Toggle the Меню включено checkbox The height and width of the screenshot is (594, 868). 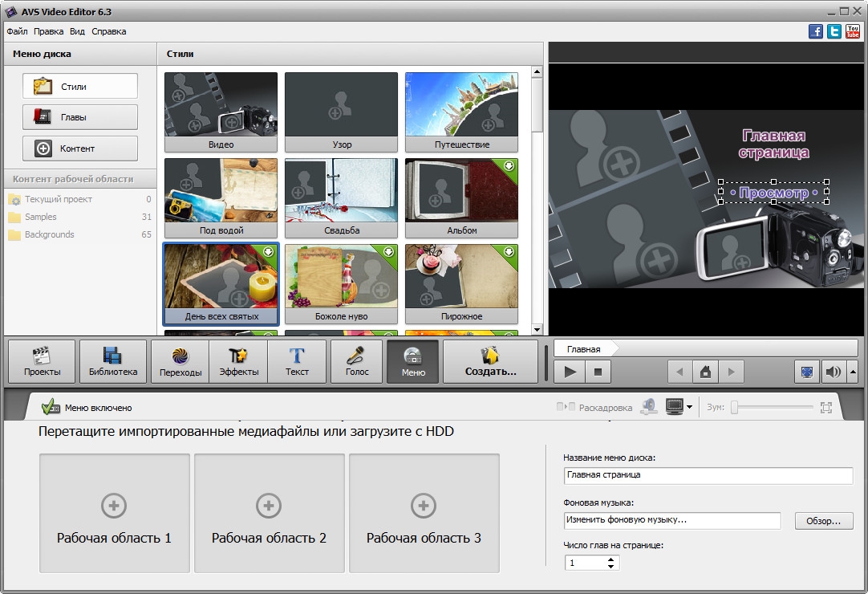coord(51,407)
